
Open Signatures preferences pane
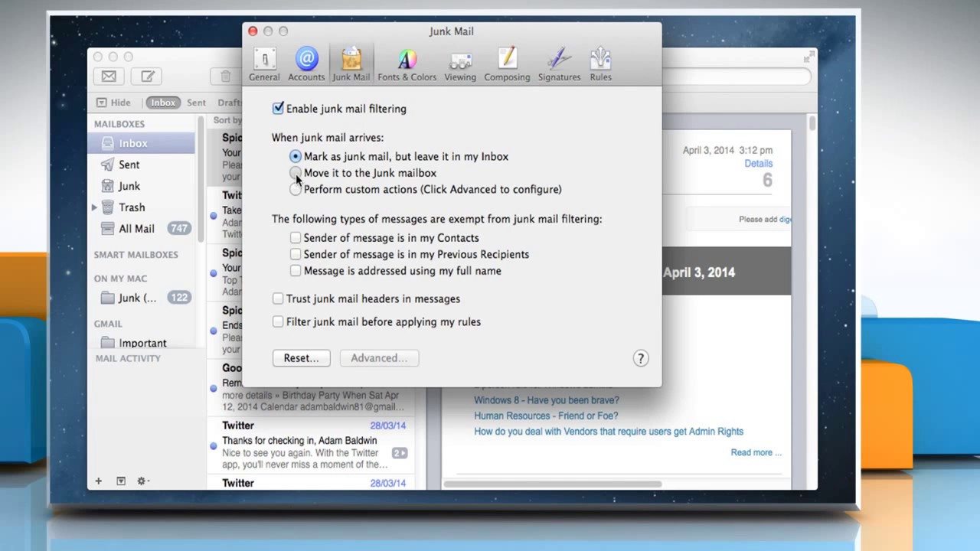tap(559, 64)
